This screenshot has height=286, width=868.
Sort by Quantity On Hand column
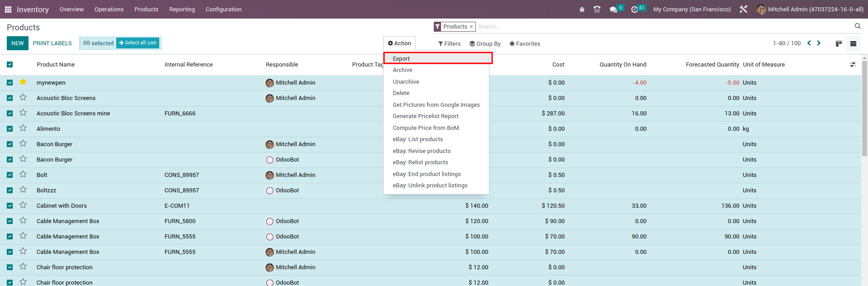[x=623, y=65]
